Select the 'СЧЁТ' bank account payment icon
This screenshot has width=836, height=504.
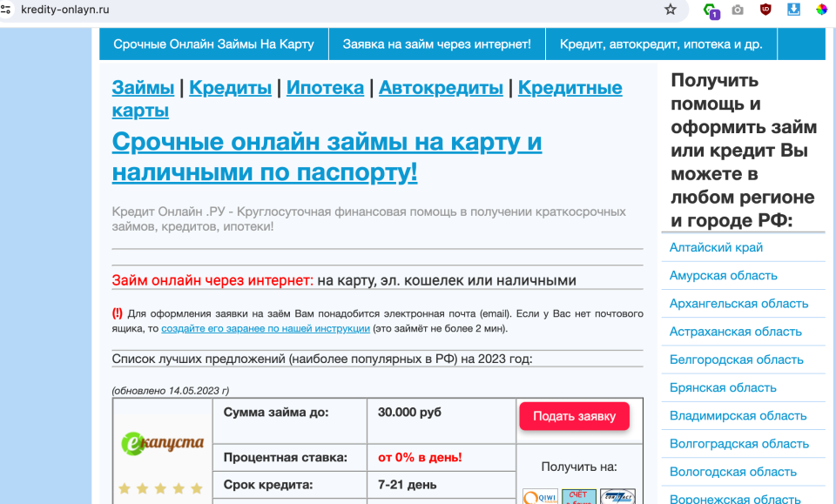579,496
